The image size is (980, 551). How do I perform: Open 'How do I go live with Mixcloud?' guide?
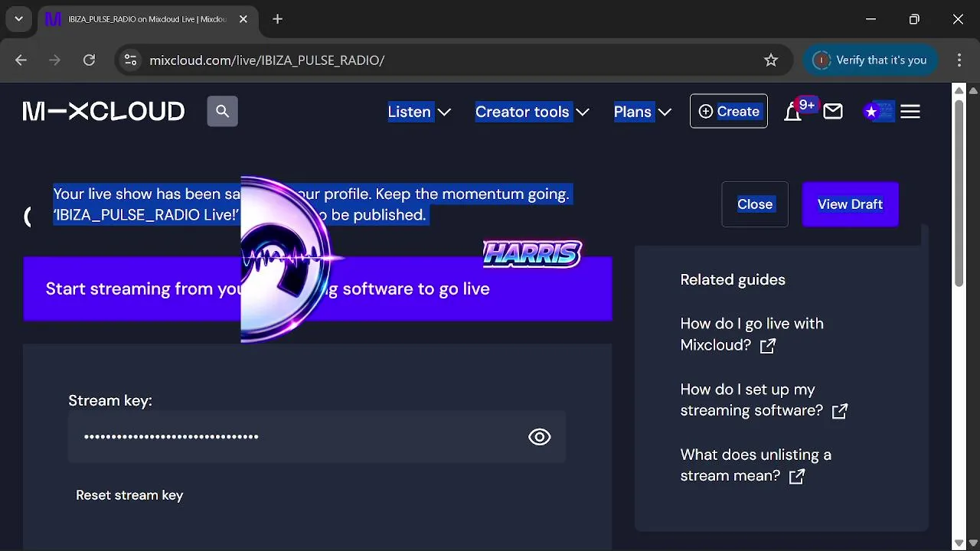coord(752,334)
